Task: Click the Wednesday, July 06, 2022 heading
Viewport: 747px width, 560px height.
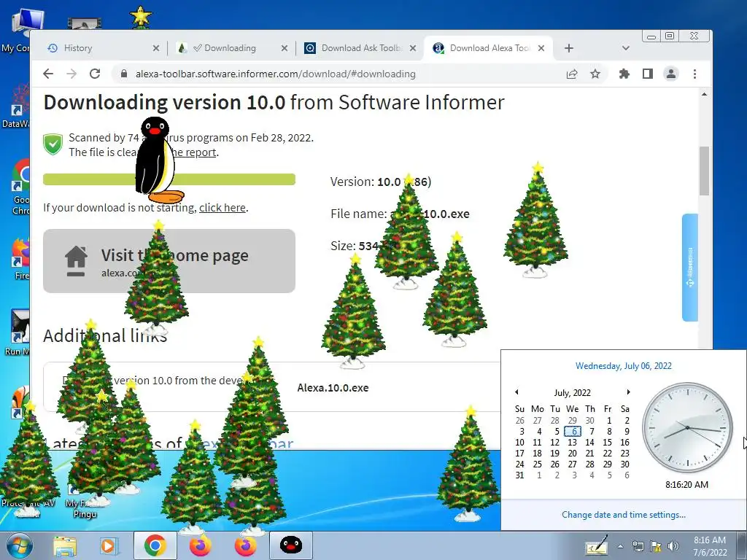Action: click(x=623, y=366)
